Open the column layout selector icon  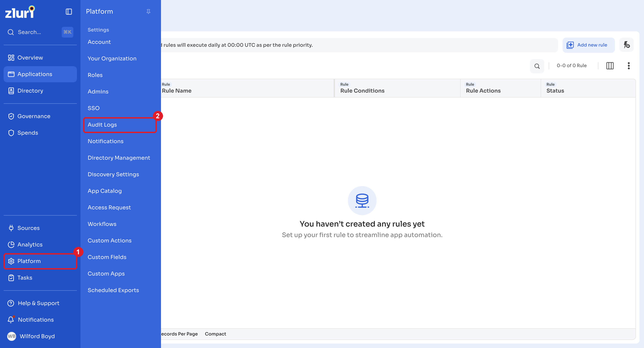[610, 66]
